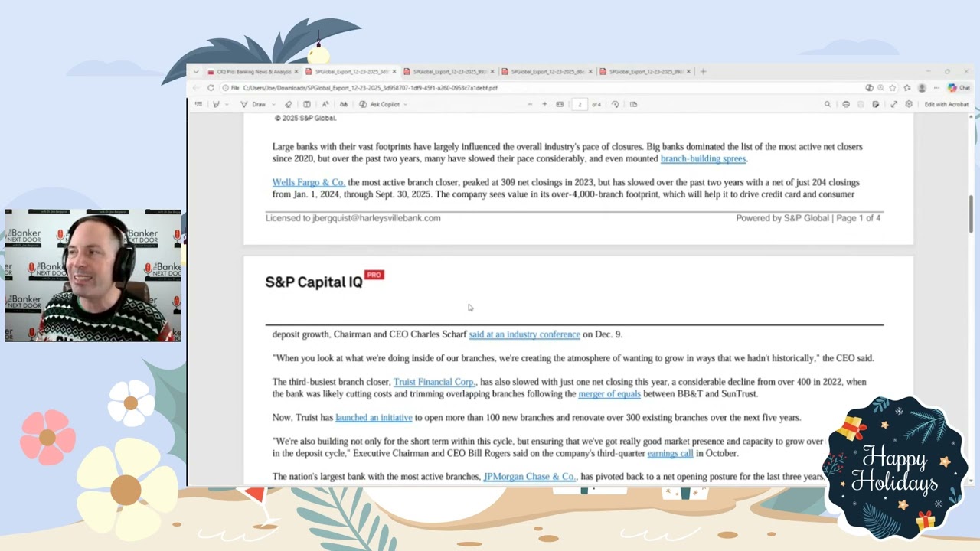Click the S&P Capital IQ Pro logo

[x=325, y=281]
